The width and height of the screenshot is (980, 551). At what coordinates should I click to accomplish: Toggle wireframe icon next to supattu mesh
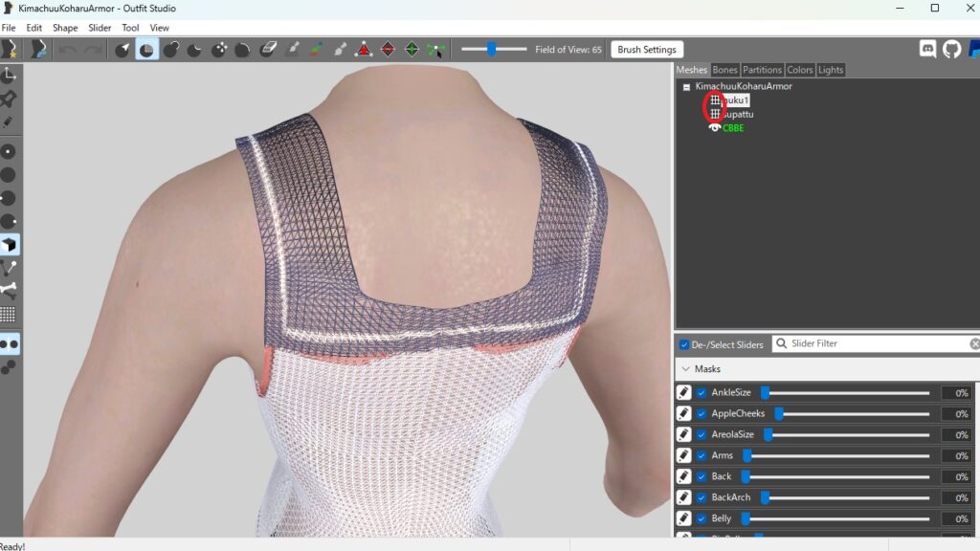[714, 114]
